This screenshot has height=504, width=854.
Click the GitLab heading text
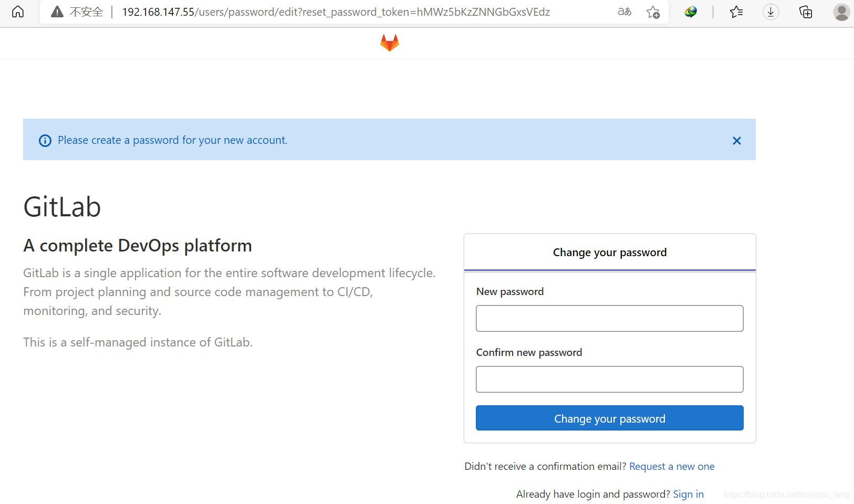[62, 207]
